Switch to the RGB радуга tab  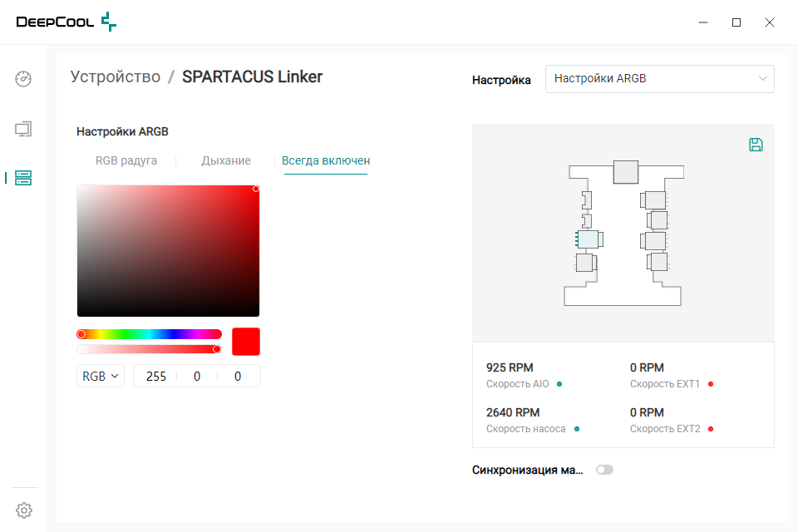[126, 161]
